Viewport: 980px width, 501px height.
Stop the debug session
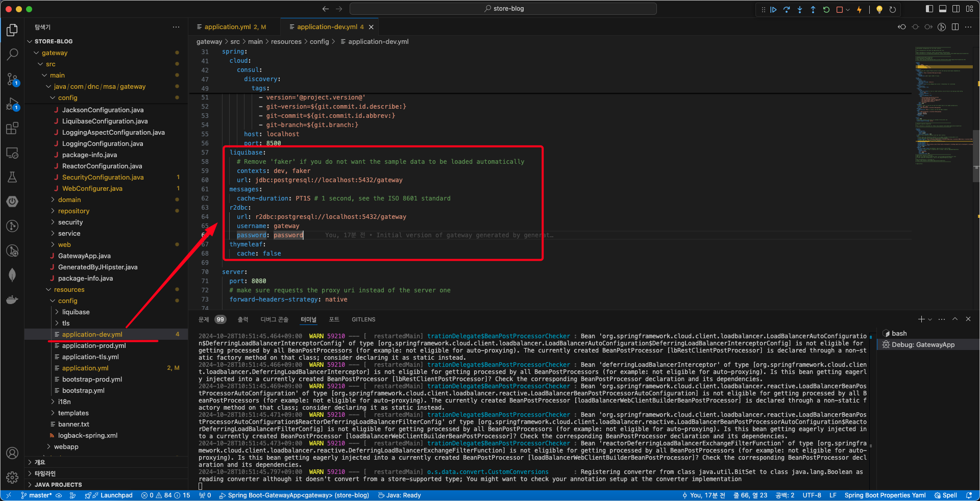click(x=840, y=10)
